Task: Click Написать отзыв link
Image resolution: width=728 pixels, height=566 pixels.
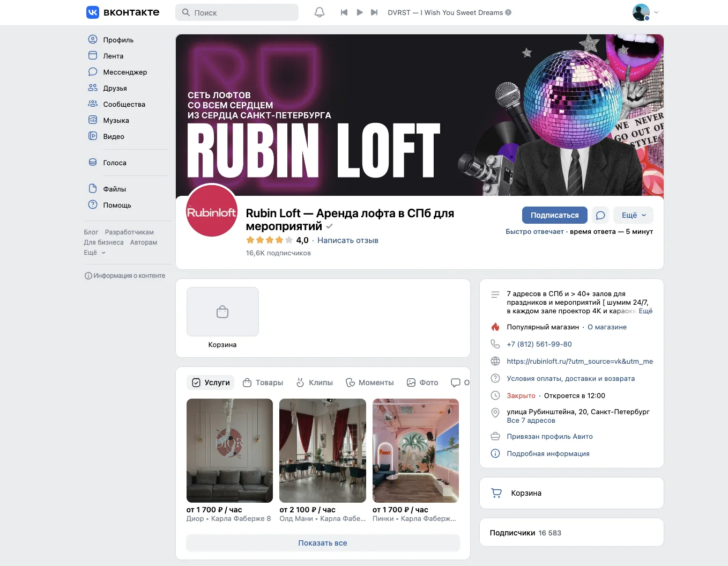Action: 348,240
